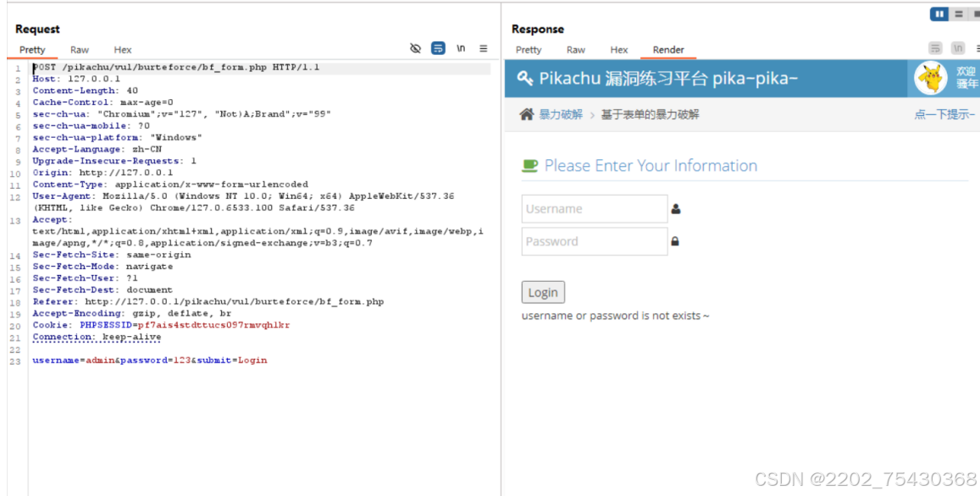Click the home icon in breadcrumb
Screen dimensions: 980x496
[x=527, y=114]
